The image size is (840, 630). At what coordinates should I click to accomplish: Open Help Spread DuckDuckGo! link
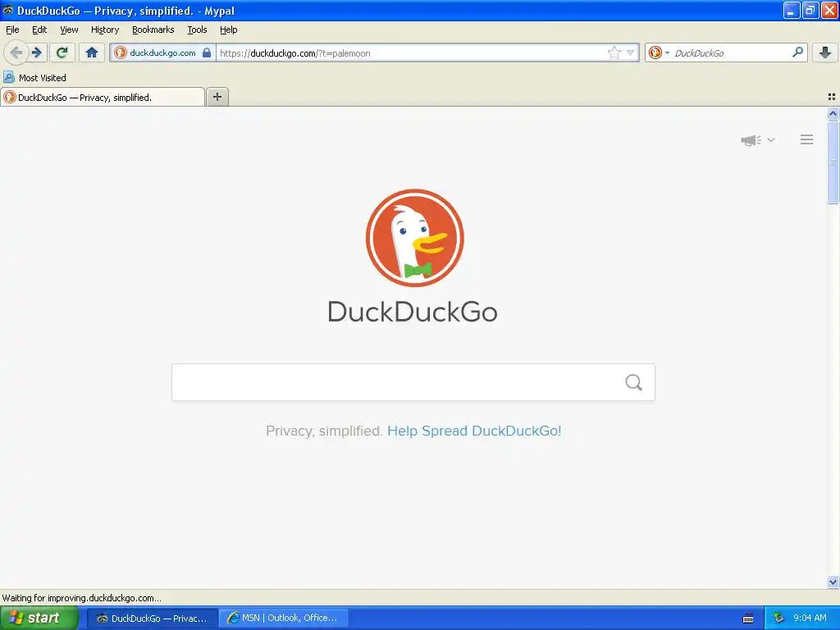tap(474, 431)
